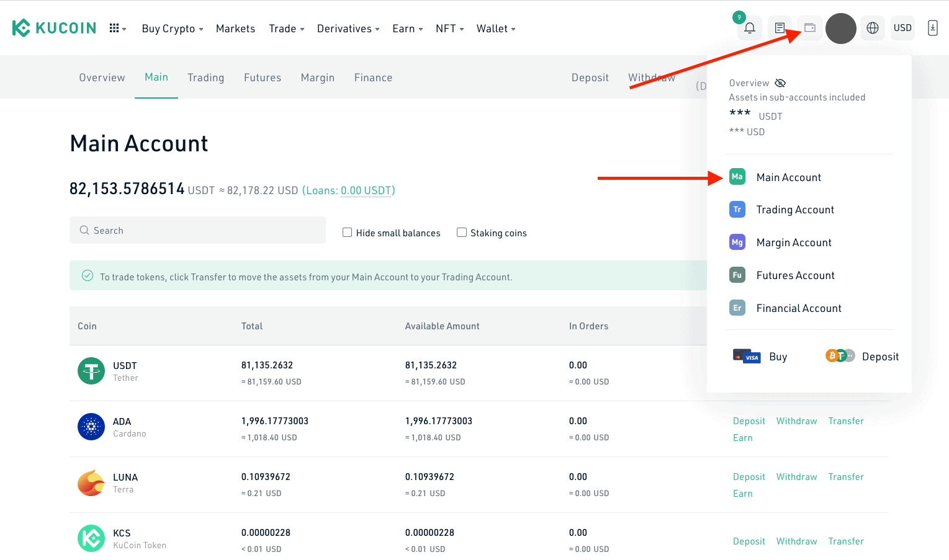Image resolution: width=949 pixels, height=560 pixels.
Task: Open the language globe icon
Action: (x=873, y=28)
